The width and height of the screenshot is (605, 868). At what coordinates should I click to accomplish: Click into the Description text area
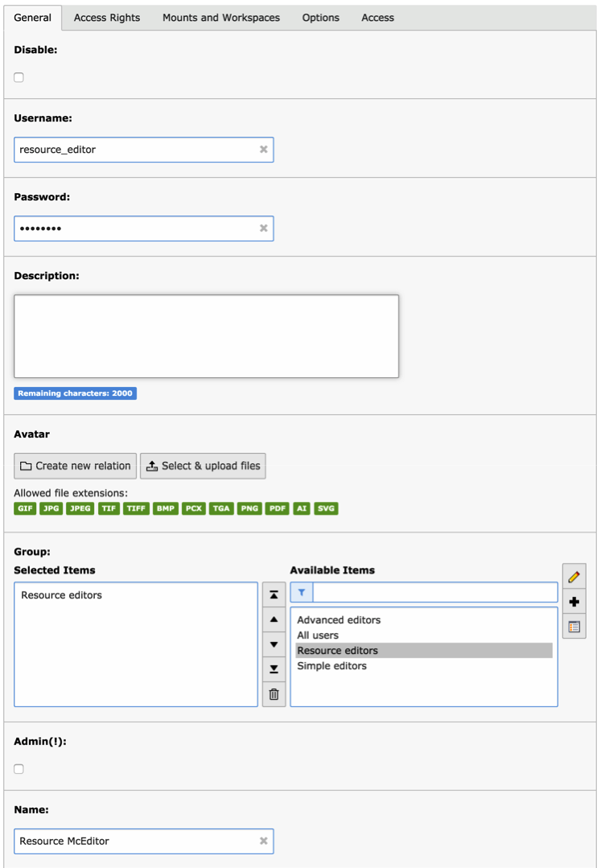[x=206, y=336]
